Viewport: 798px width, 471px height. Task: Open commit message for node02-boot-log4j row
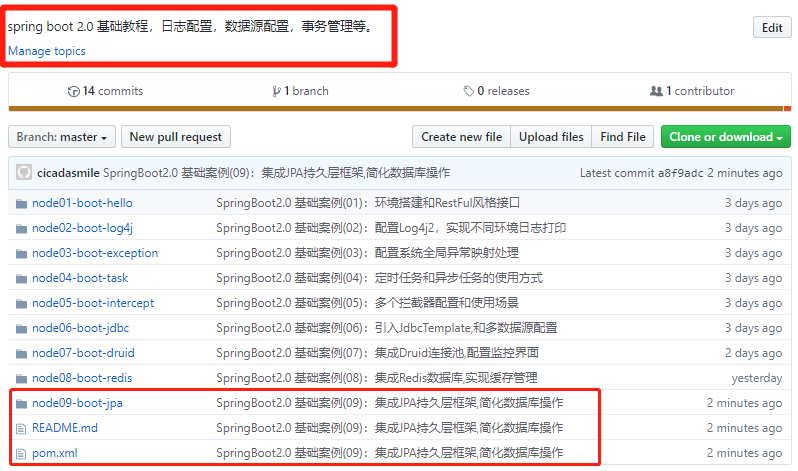pos(391,228)
